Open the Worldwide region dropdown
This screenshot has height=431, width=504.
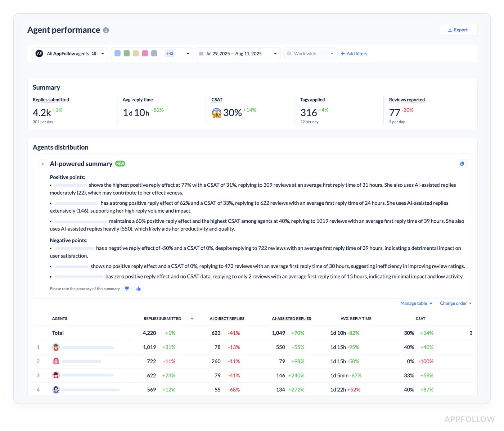310,54
